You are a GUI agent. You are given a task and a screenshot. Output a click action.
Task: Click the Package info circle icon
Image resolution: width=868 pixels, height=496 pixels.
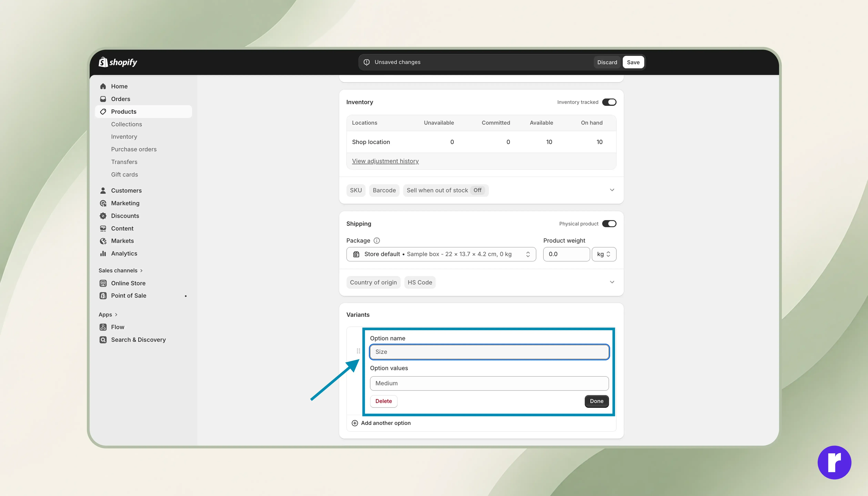[x=376, y=241]
